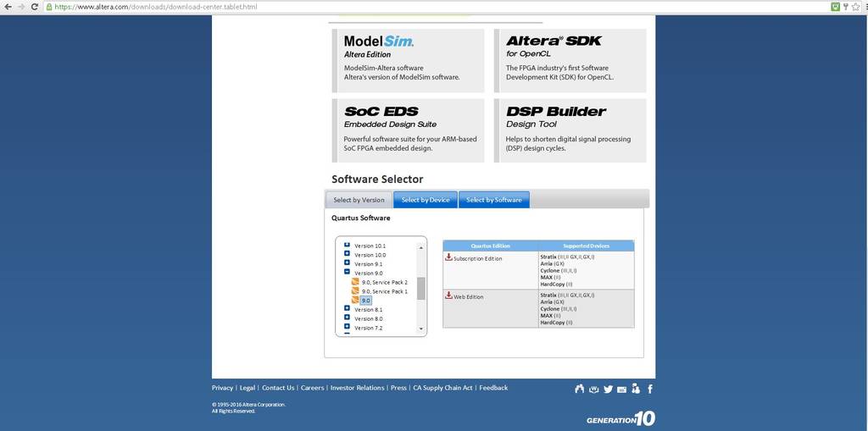Click the Supported Devices column header

tap(587, 246)
